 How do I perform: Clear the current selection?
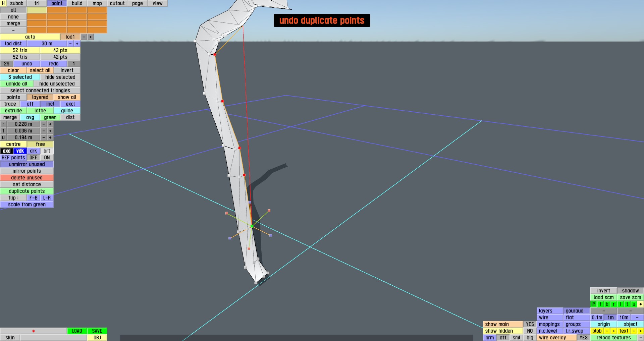[13, 70]
